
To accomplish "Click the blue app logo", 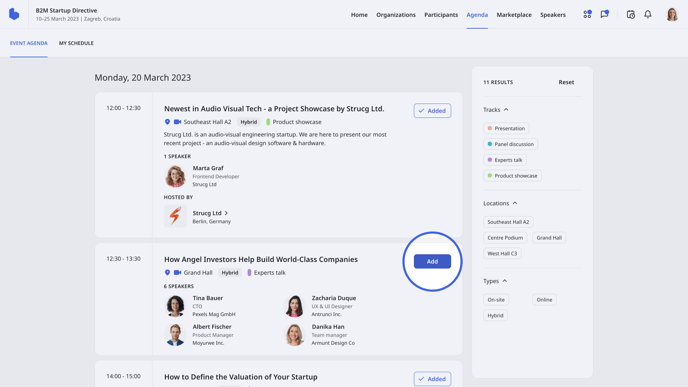I will tap(14, 14).
